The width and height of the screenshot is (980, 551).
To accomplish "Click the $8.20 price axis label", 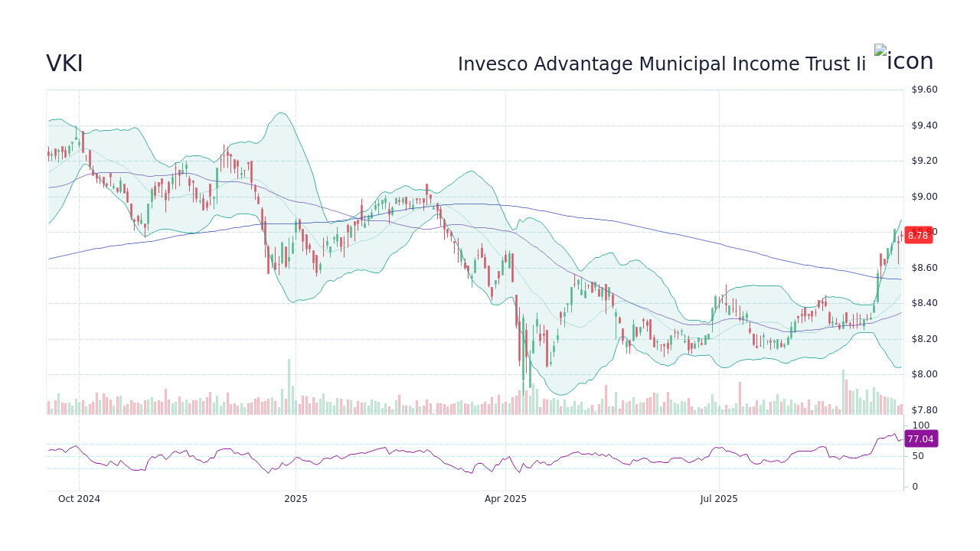I will [924, 339].
